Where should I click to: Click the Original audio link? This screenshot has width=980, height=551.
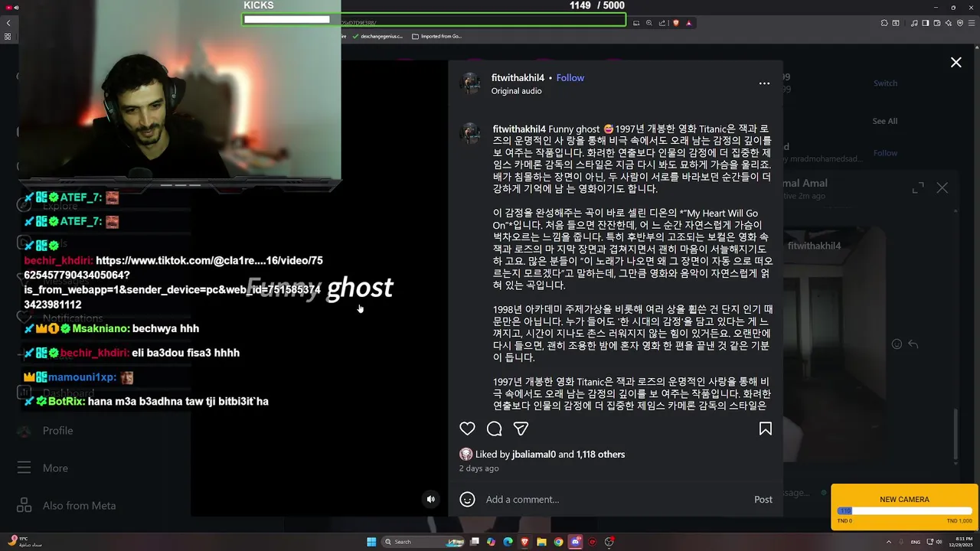click(517, 91)
